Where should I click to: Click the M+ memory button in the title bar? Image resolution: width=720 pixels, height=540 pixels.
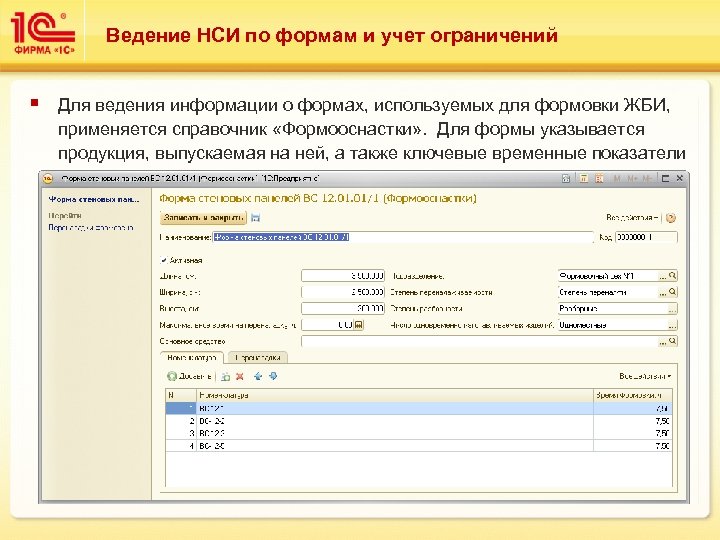[x=632, y=179]
